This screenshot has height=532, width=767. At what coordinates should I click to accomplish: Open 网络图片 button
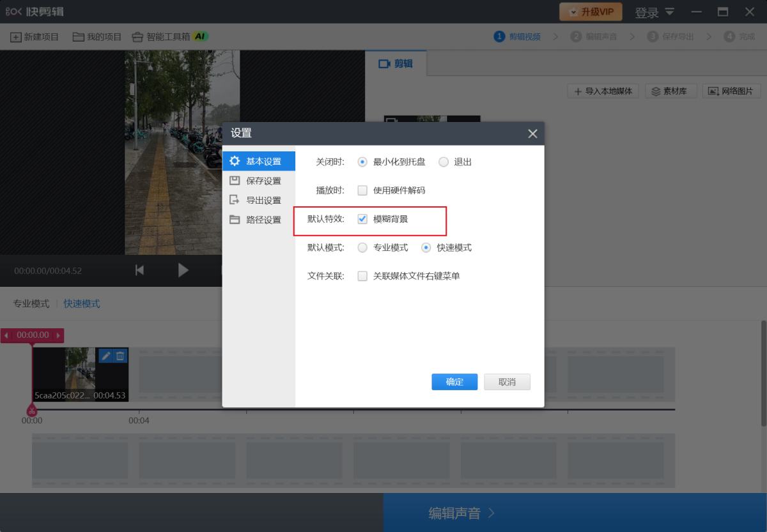pyautogui.click(x=732, y=91)
